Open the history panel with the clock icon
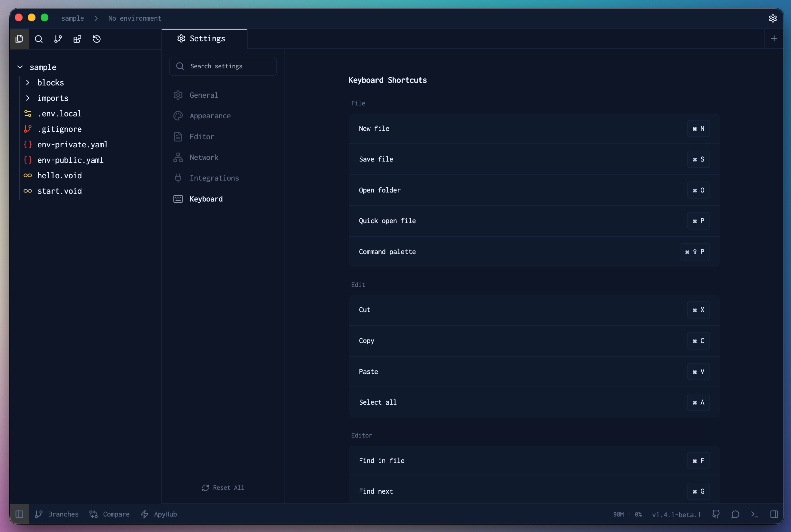The height and width of the screenshot is (532, 791). (96, 39)
